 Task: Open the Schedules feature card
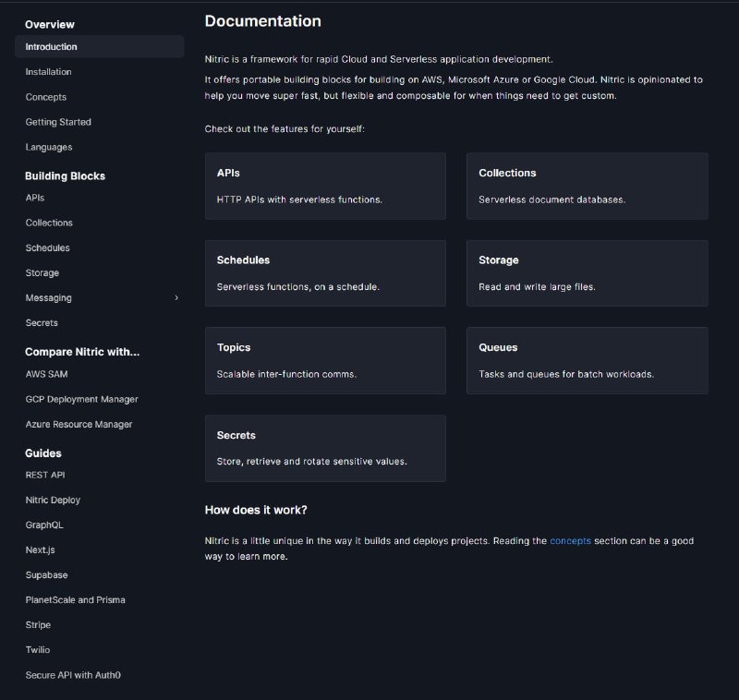325,273
